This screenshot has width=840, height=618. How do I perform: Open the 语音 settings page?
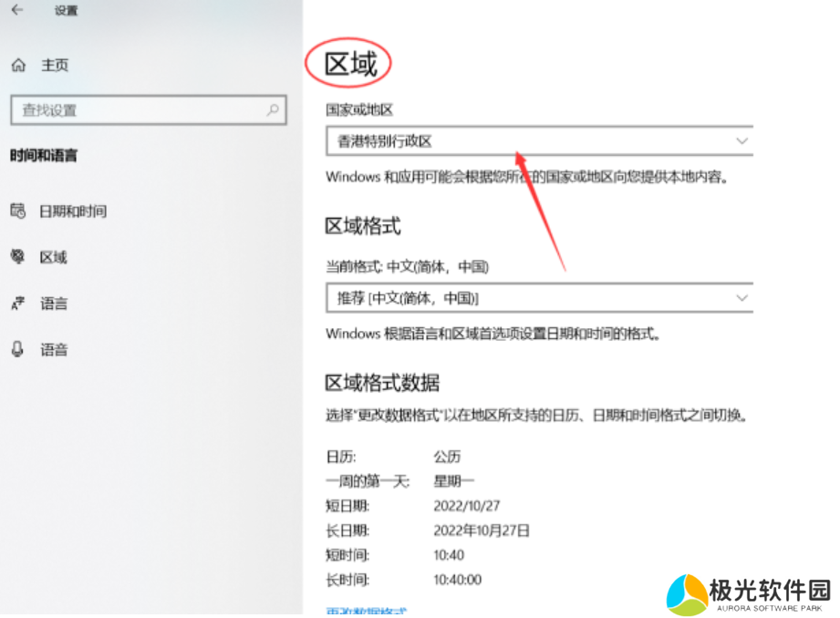pos(54,350)
